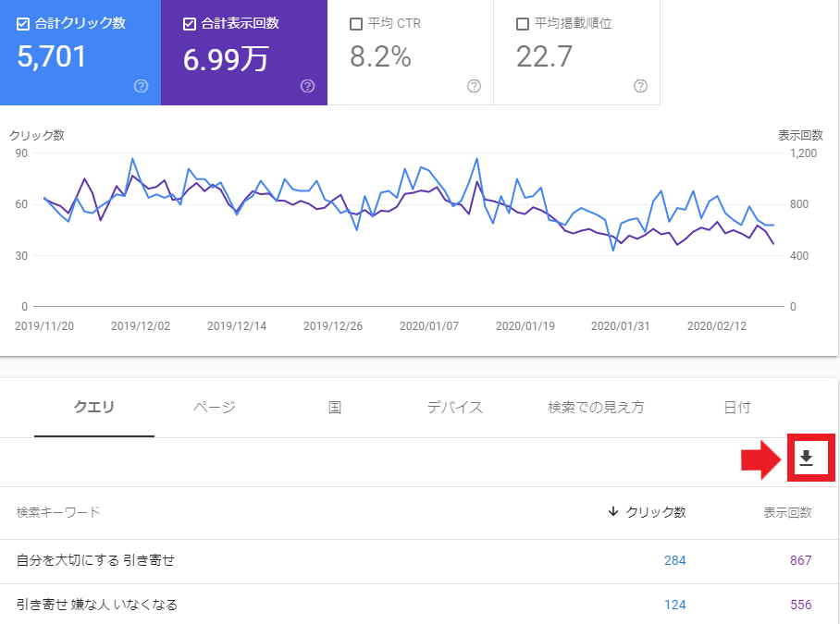
Task: Download the query data via export icon
Action: 807,459
